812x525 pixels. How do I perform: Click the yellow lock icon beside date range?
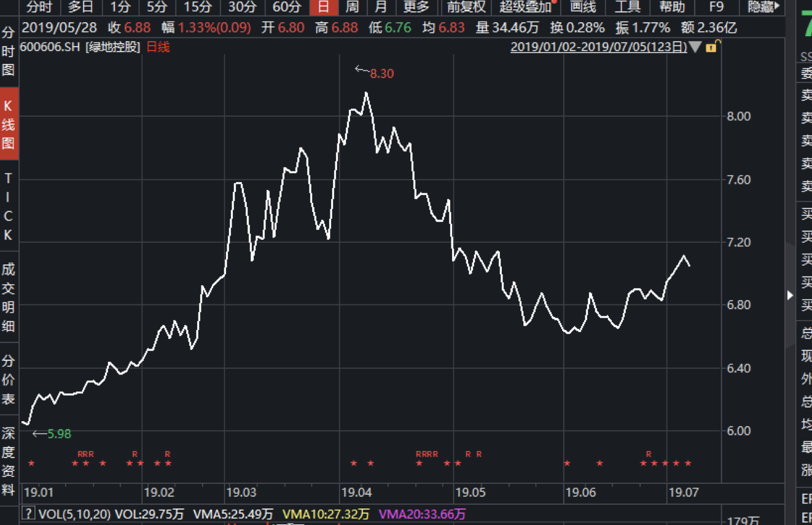click(x=711, y=47)
